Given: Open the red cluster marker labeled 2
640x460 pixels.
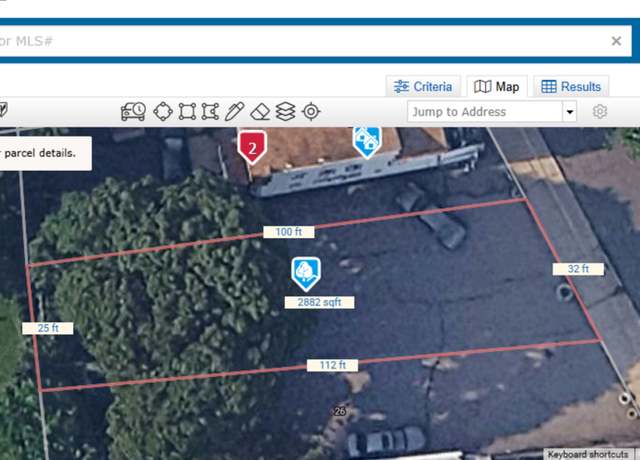Looking at the screenshot, I should pos(252,147).
